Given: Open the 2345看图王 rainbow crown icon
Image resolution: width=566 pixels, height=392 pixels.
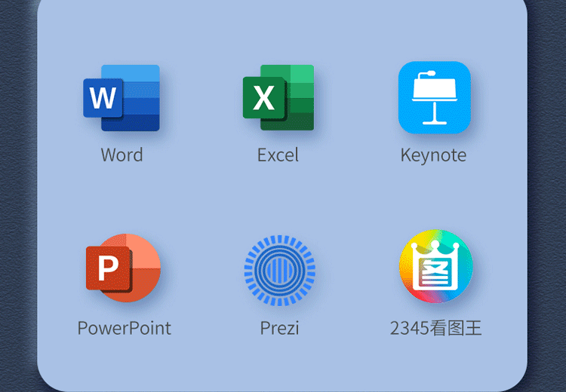Looking at the screenshot, I should [x=435, y=266].
